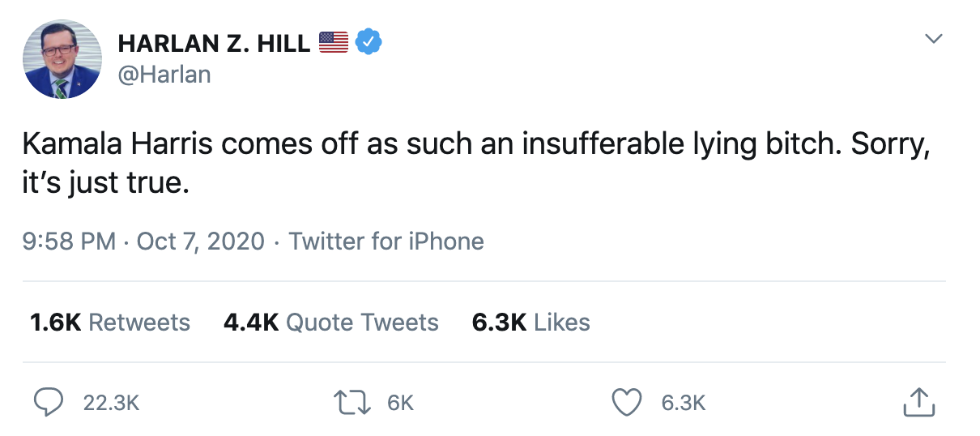Click the 22.3K reply count
Viewport: 980px width, 436px height.
point(112,403)
